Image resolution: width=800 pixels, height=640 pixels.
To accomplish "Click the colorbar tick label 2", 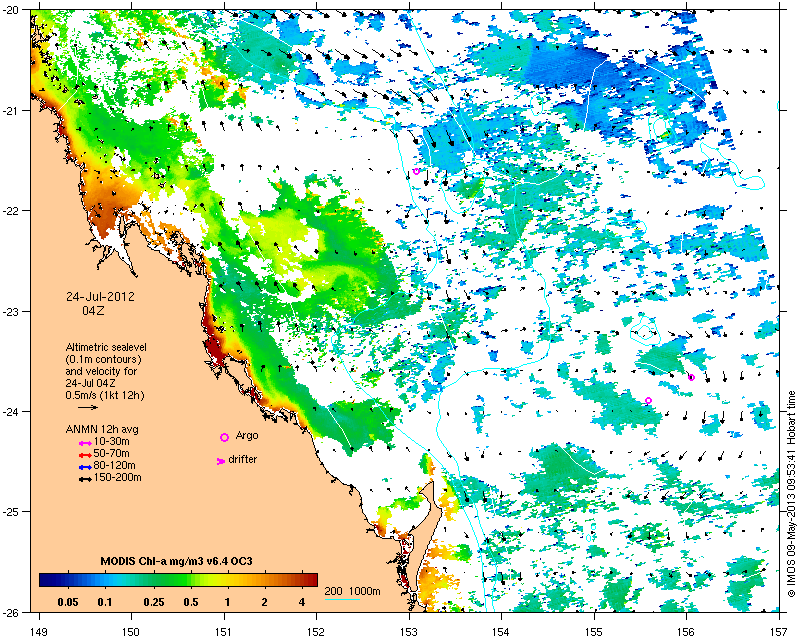I will pyautogui.click(x=264, y=602).
